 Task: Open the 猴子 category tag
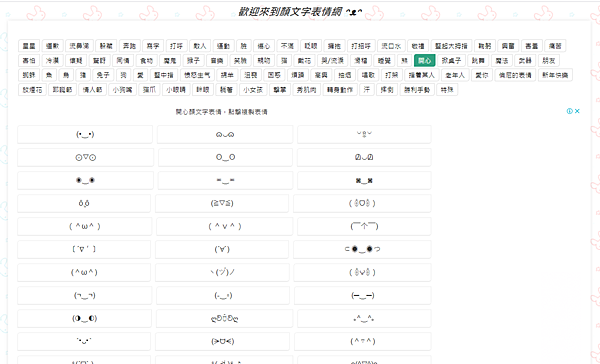click(193, 60)
